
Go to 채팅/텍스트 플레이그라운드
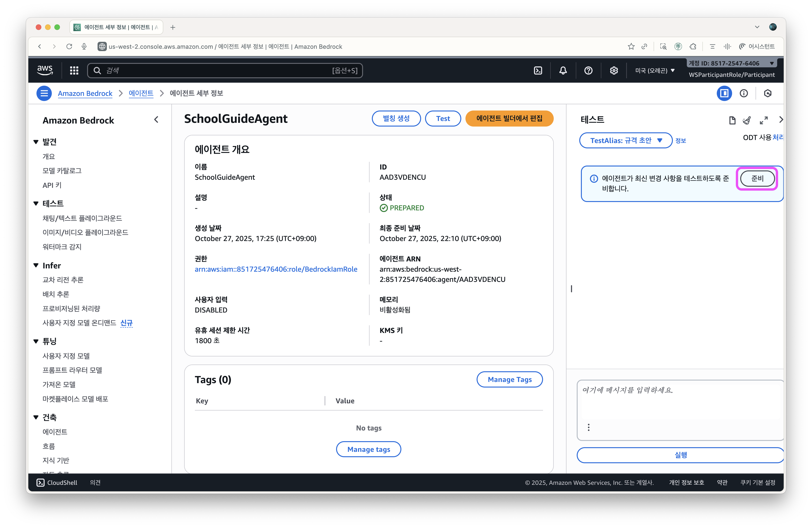[82, 218]
